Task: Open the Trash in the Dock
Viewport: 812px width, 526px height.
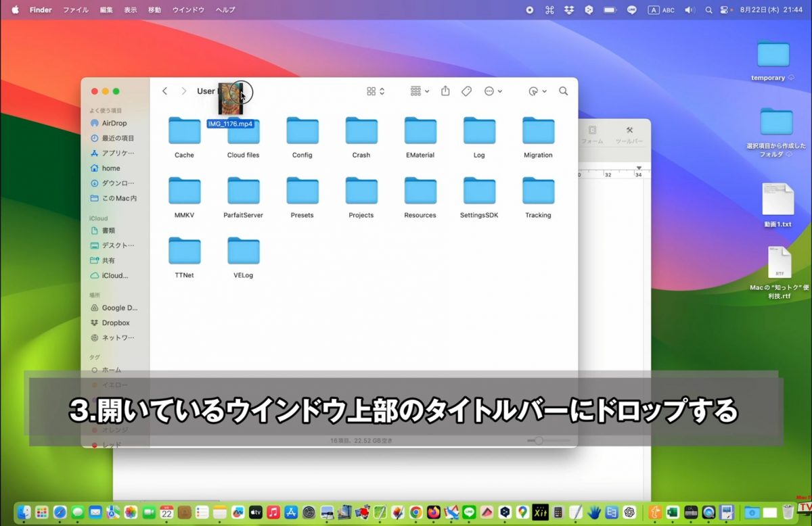Action: point(788,512)
